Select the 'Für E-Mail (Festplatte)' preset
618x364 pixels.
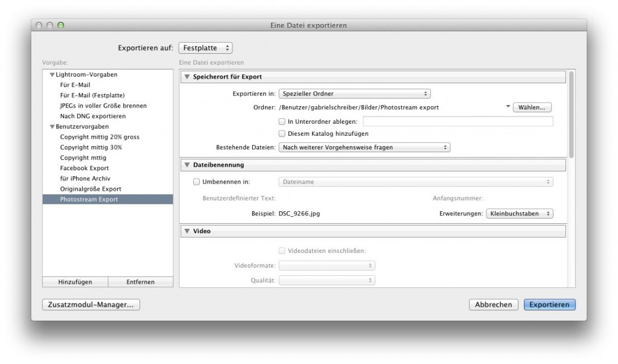[x=92, y=95]
